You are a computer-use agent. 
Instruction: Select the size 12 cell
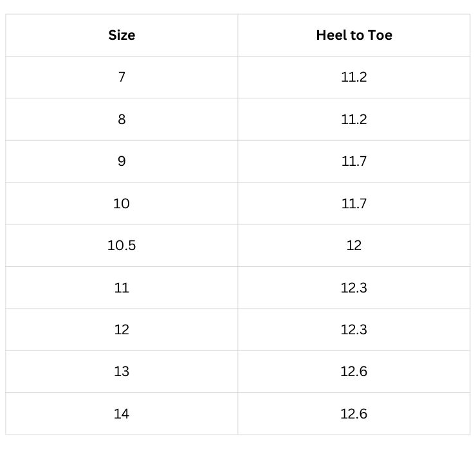point(122,330)
